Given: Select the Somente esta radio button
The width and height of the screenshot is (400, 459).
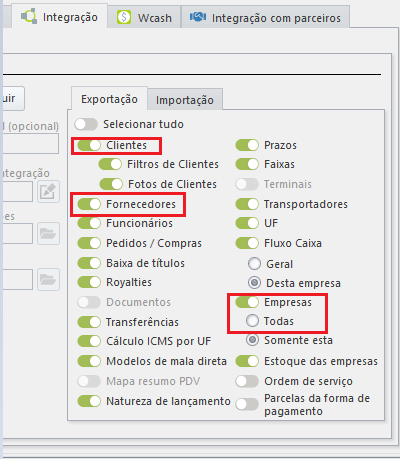Looking at the screenshot, I should [252, 340].
